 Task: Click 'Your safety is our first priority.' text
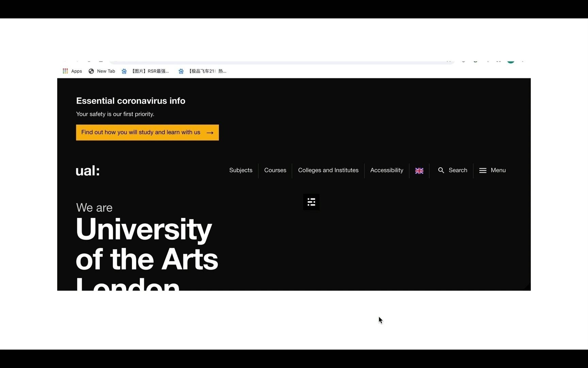tap(115, 114)
